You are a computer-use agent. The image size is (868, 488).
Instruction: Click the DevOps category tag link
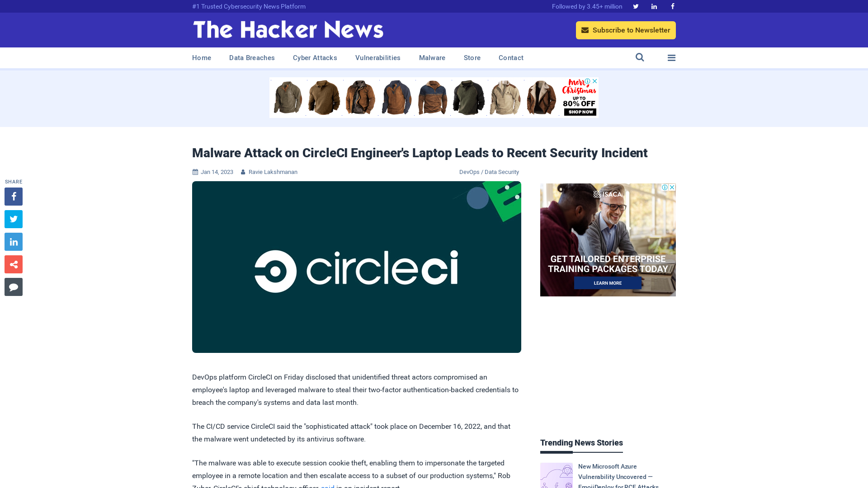469,172
